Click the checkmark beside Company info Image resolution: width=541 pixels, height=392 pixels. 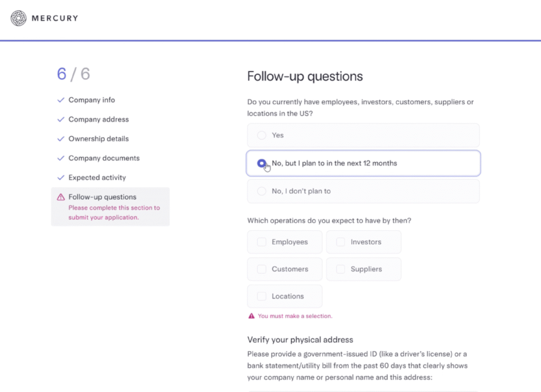(x=61, y=100)
